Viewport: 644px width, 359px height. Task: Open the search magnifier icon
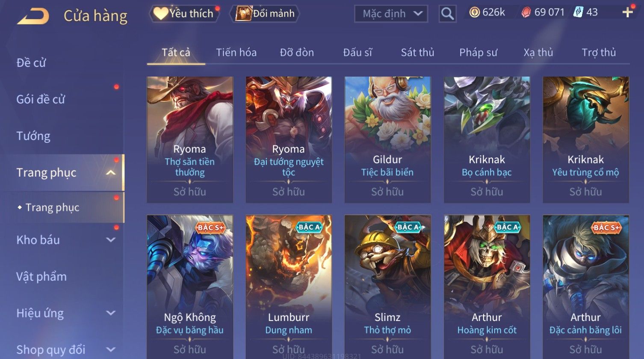(x=447, y=14)
